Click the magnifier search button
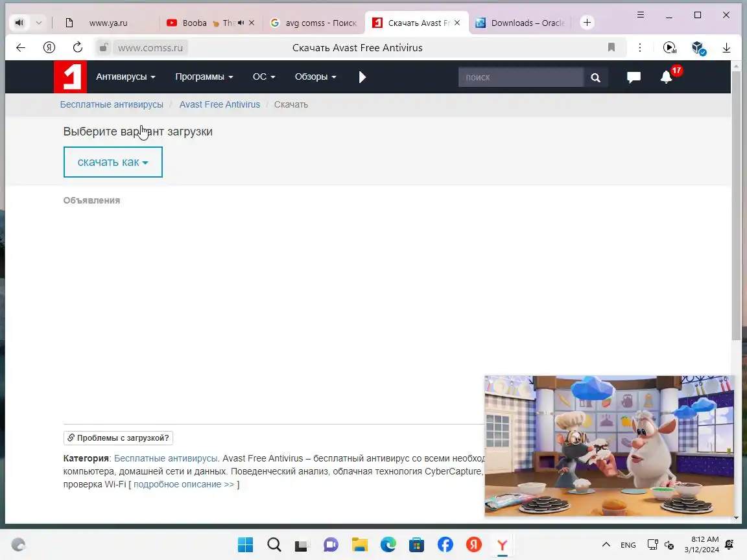 [595, 77]
